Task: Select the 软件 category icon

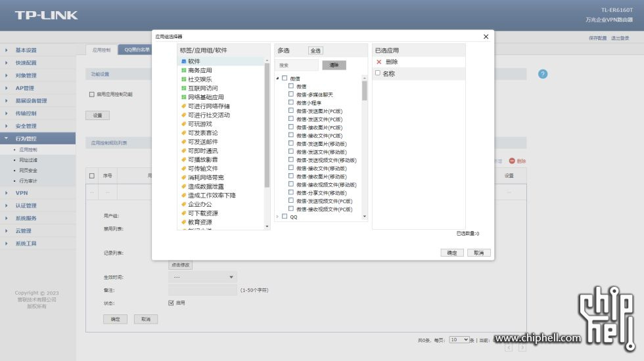Action: tap(183, 62)
